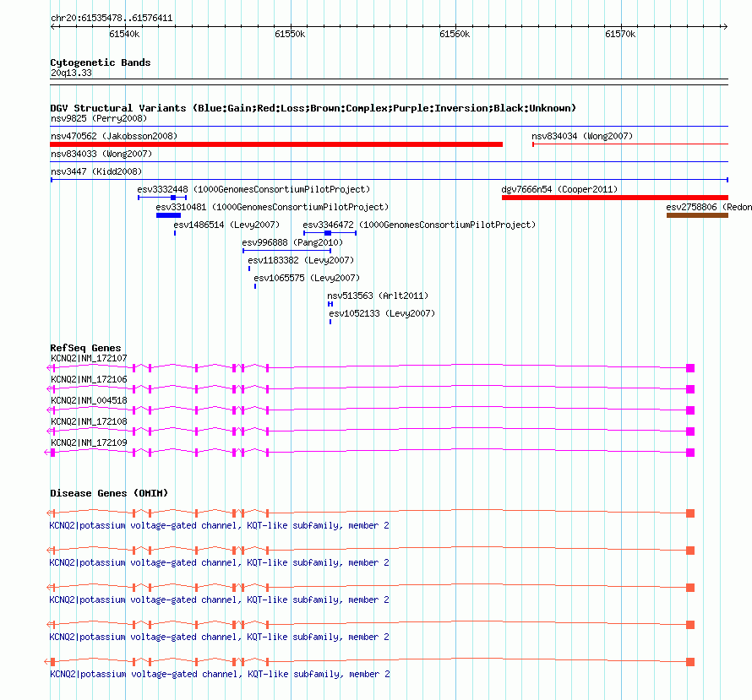Open variant esv3332448 label

(253, 189)
